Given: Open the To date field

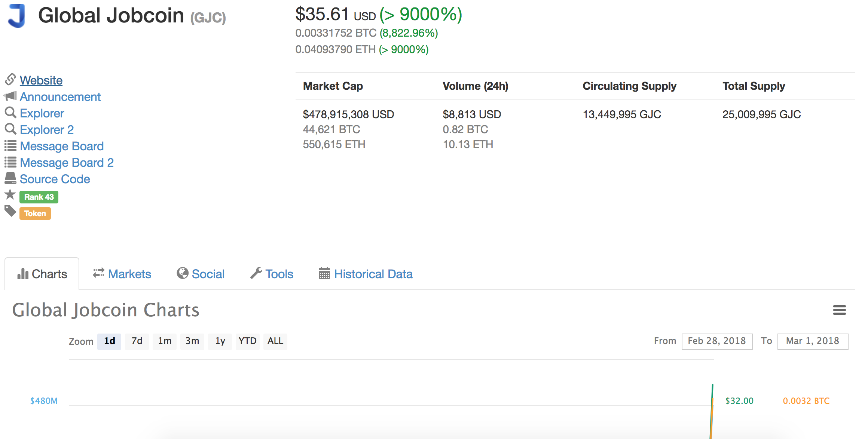Looking at the screenshot, I should [812, 341].
